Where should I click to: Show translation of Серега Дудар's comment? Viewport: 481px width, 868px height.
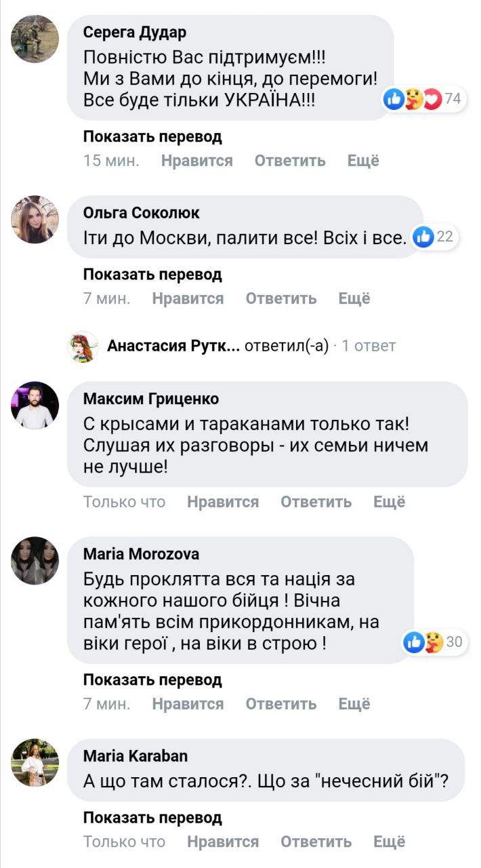[152, 137]
